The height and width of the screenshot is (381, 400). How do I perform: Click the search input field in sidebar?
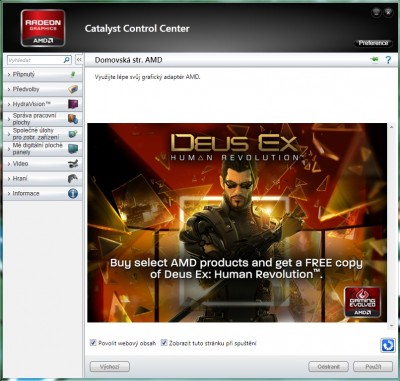click(x=39, y=60)
